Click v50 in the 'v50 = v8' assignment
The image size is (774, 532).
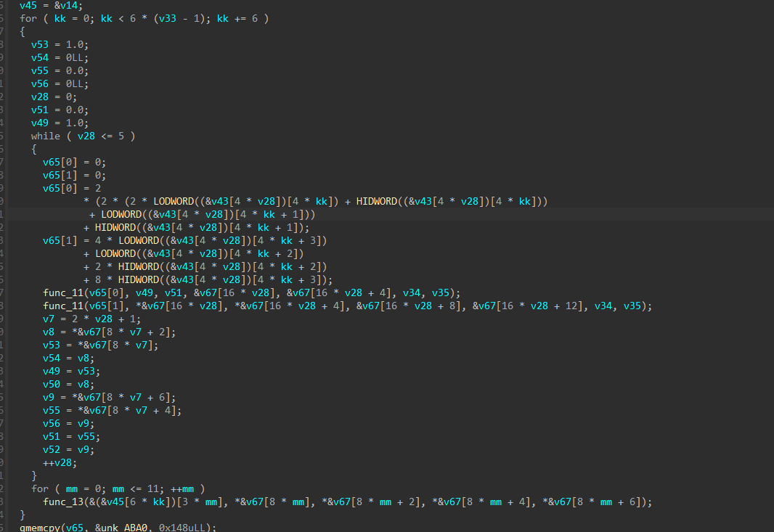52,384
